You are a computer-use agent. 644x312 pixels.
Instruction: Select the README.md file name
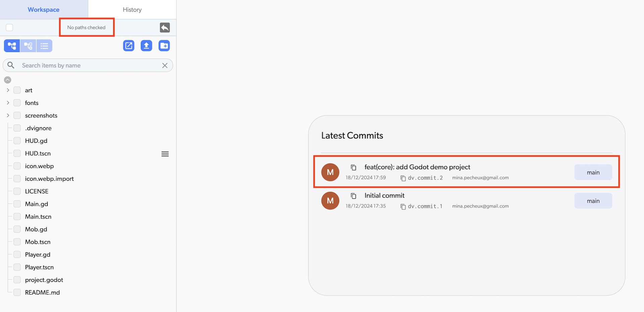pos(42,292)
